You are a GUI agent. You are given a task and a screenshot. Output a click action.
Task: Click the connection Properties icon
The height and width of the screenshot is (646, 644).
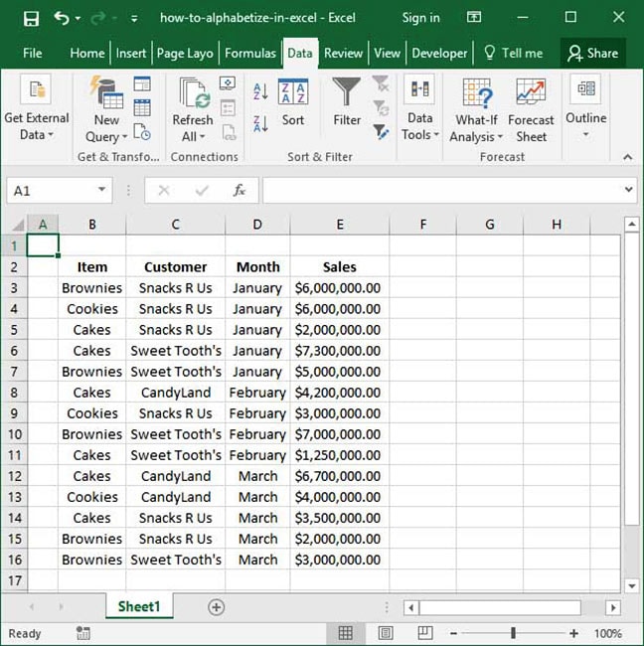tap(228, 108)
